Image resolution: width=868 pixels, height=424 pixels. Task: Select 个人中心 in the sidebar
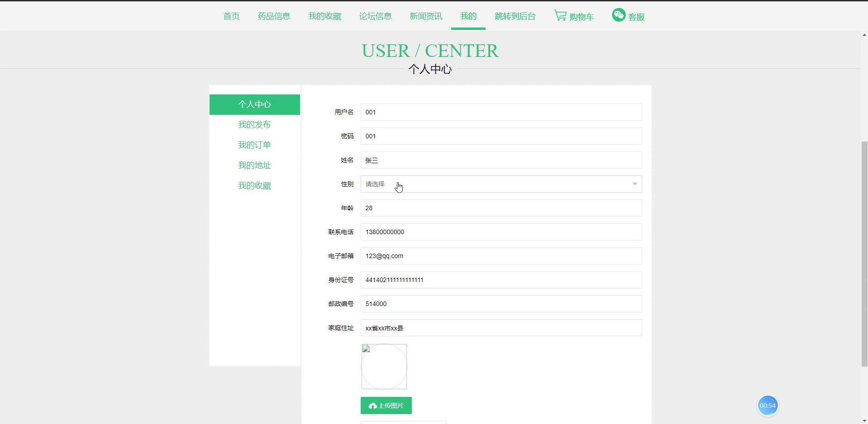click(x=255, y=104)
